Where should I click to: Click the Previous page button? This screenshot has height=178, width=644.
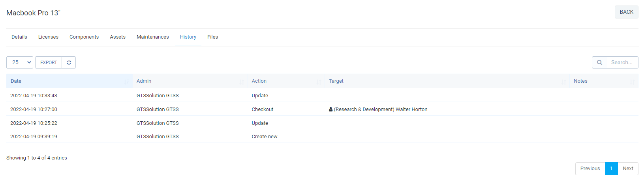[590, 169]
